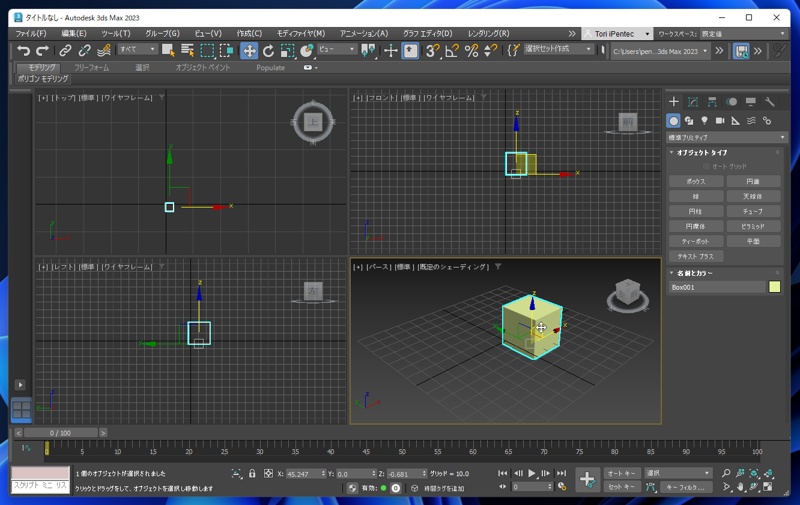The width and height of the screenshot is (800, 505).
Task: Activate the Select and Scale tool
Action: click(x=288, y=50)
